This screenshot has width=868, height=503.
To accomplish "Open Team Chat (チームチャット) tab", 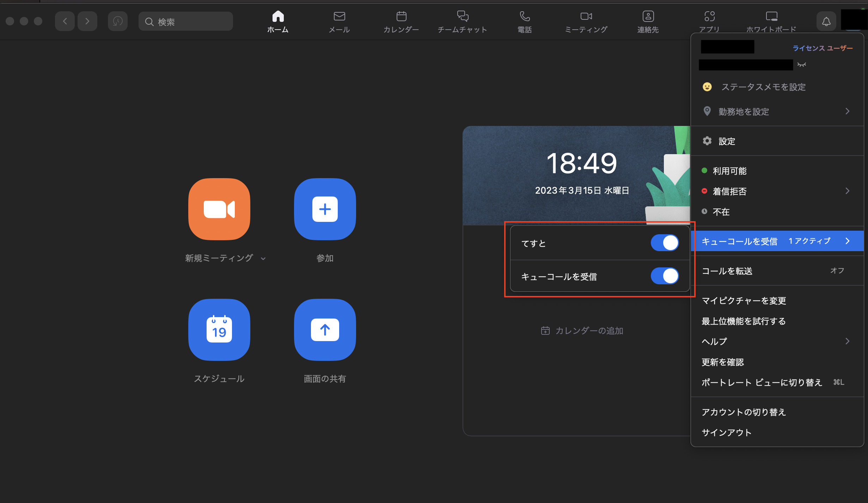I will 463,22.
